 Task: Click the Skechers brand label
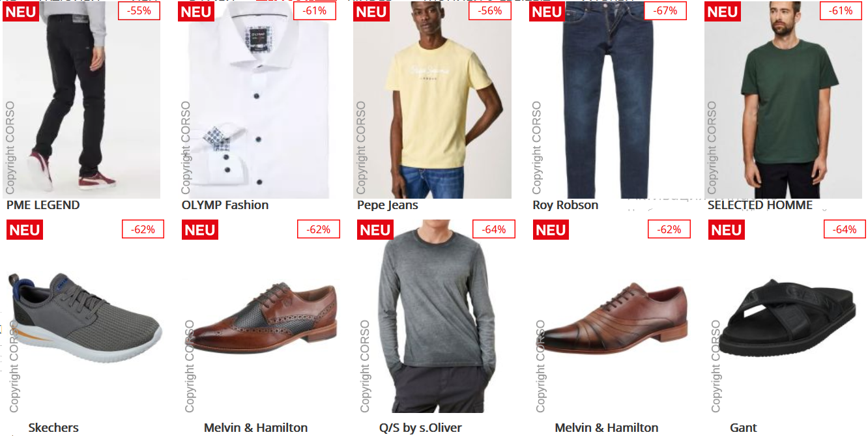point(53,428)
